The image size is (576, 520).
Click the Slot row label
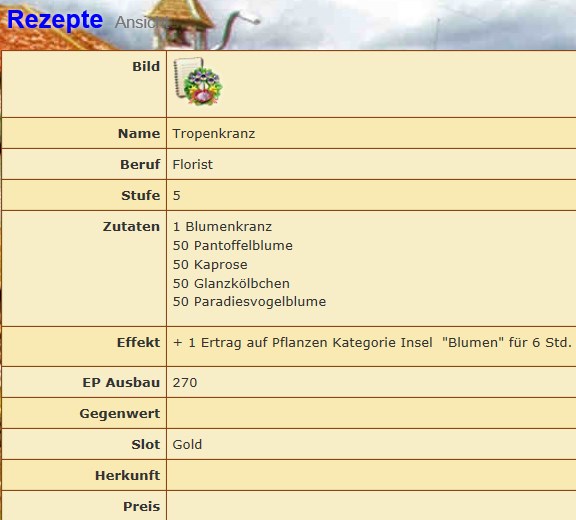coord(146,445)
